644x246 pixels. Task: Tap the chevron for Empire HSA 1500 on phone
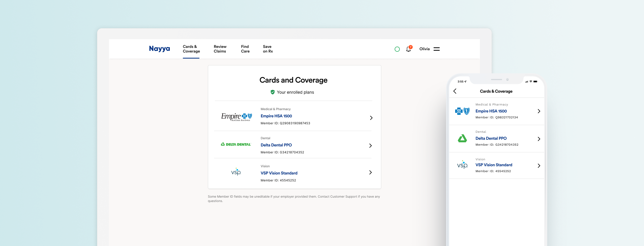(539, 111)
